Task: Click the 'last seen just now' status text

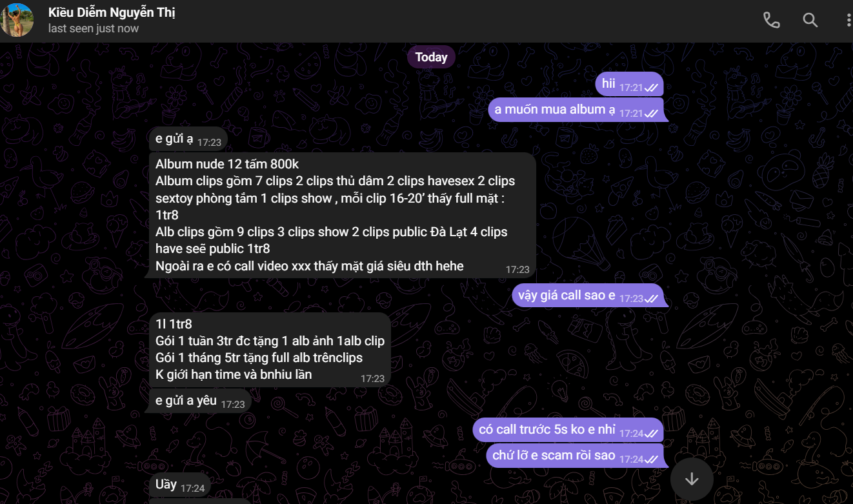Action: point(94,28)
